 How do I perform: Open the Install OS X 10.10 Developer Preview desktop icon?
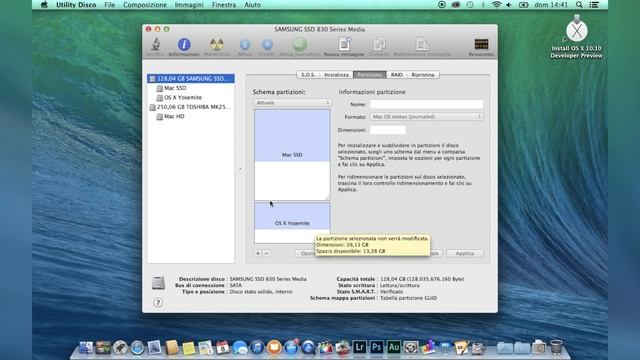click(576, 37)
